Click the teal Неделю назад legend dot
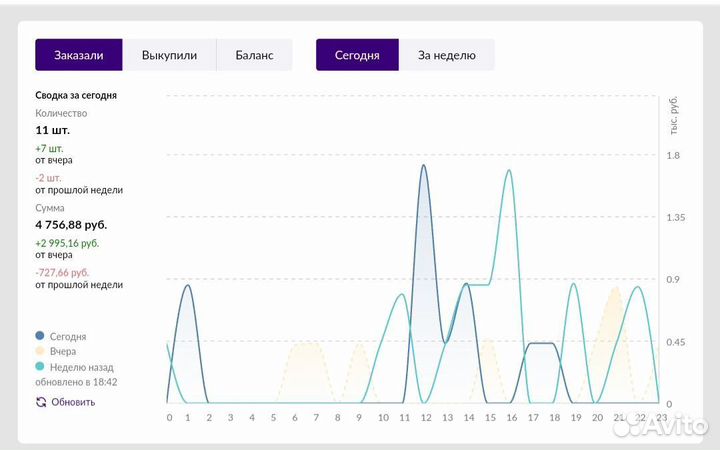 click(40, 367)
